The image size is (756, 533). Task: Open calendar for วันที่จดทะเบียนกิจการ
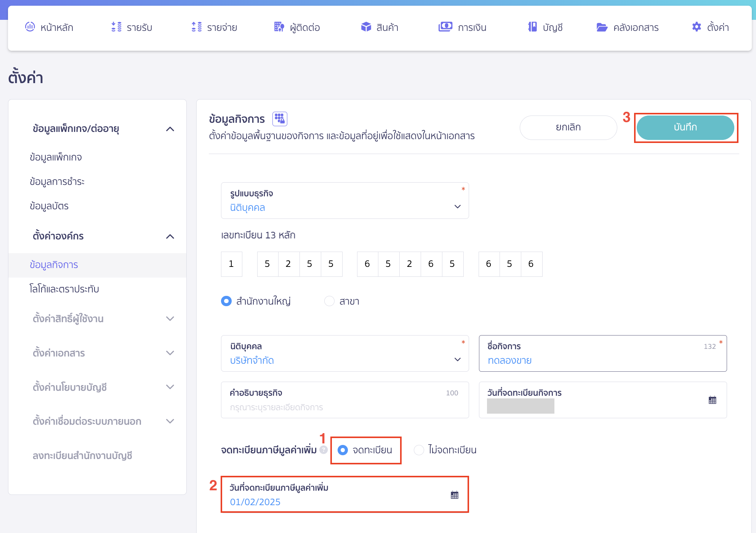(712, 400)
